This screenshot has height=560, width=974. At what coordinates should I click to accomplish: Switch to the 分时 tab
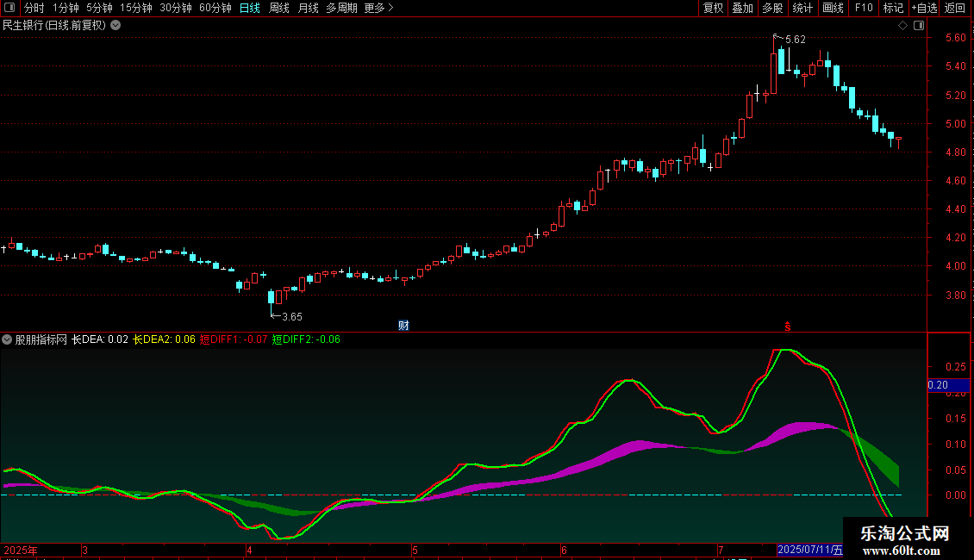coord(34,8)
